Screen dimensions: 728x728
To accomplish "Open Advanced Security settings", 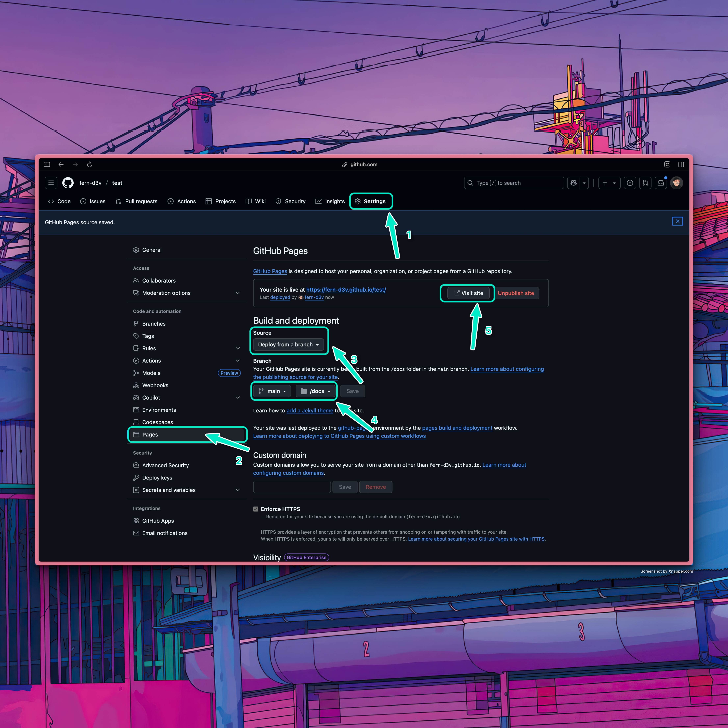I will coord(187,465).
